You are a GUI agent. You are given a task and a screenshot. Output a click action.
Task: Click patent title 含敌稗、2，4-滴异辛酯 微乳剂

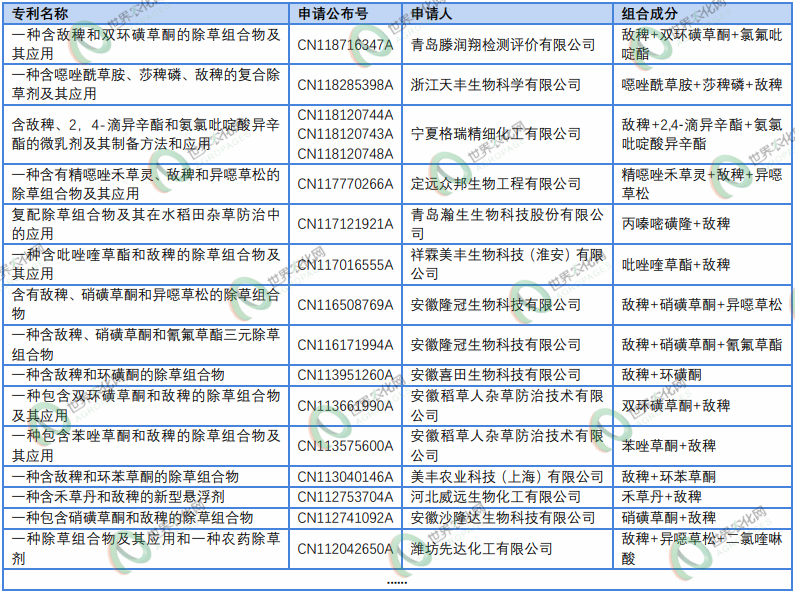click(x=146, y=134)
